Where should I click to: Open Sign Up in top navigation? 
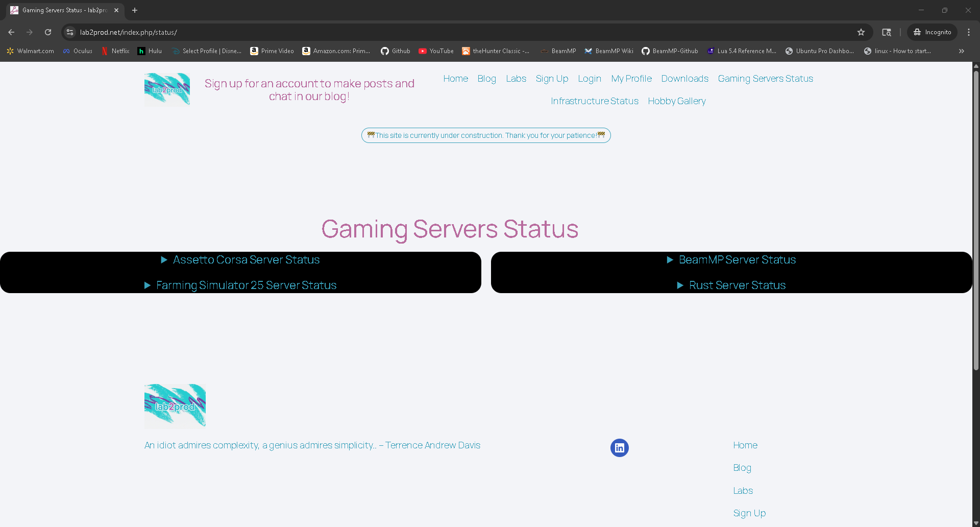click(552, 79)
